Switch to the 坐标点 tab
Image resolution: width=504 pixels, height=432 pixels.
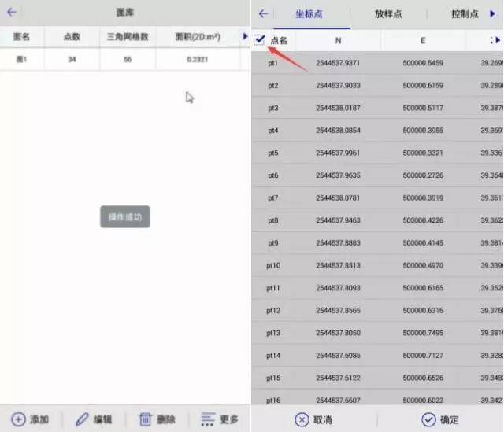click(x=309, y=14)
